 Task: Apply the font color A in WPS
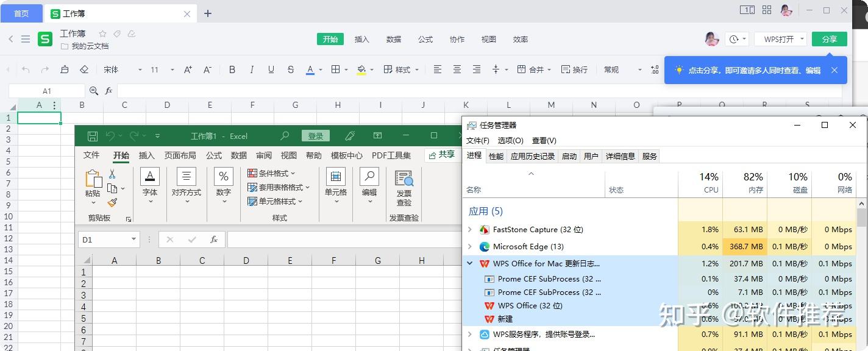(310, 70)
